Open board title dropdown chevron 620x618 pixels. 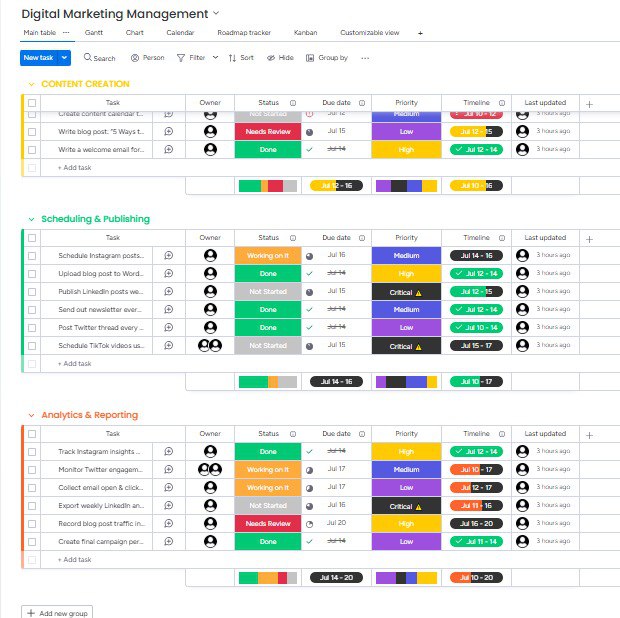click(216, 13)
